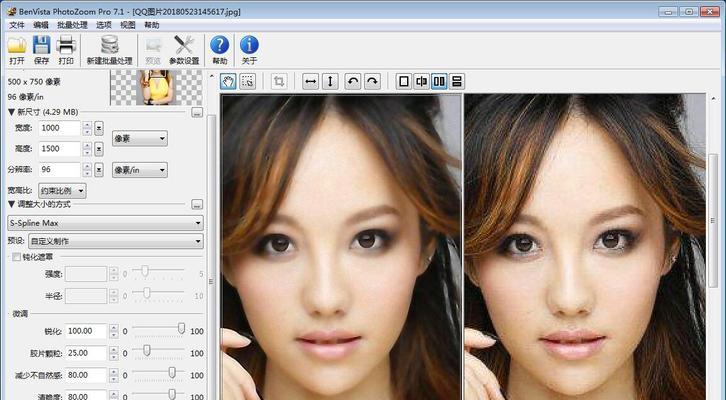Enable the 锐化遮罩 checkbox

click(x=16, y=257)
